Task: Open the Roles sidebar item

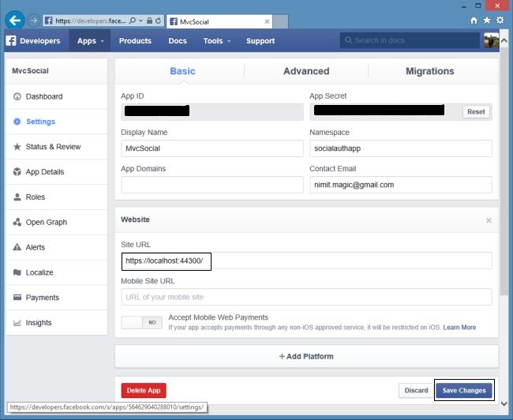Action: pos(57,197)
